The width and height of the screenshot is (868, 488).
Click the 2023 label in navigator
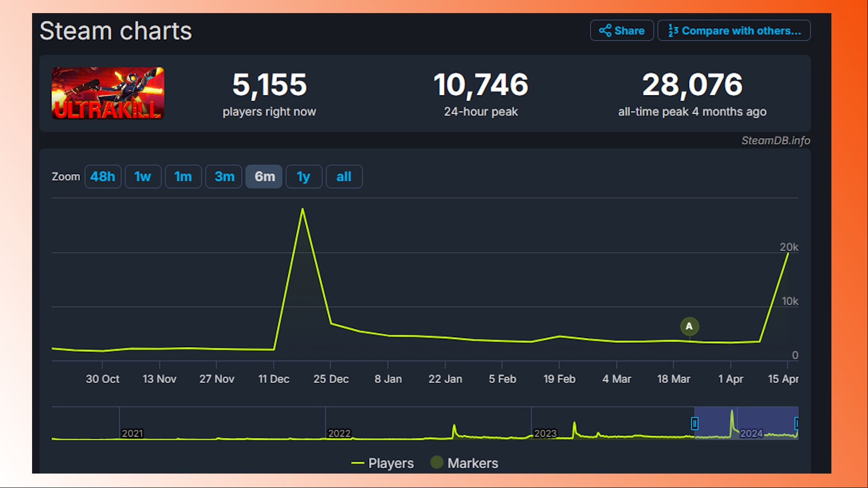point(545,434)
